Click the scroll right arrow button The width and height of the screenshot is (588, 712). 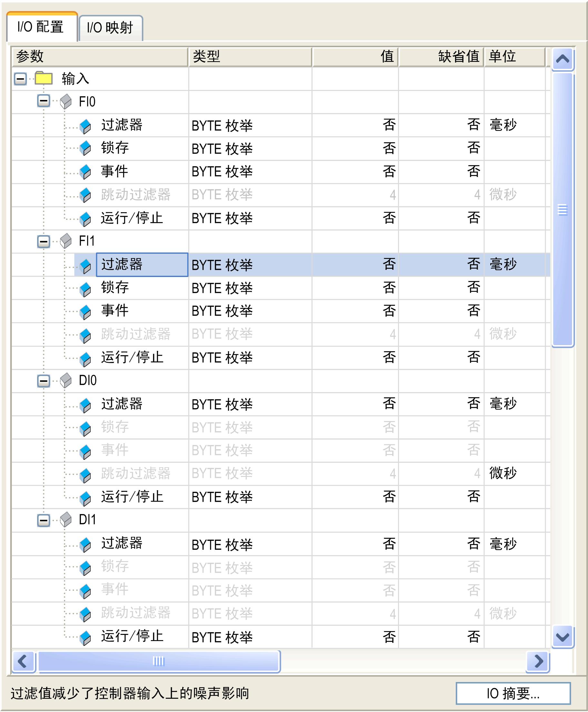(538, 661)
